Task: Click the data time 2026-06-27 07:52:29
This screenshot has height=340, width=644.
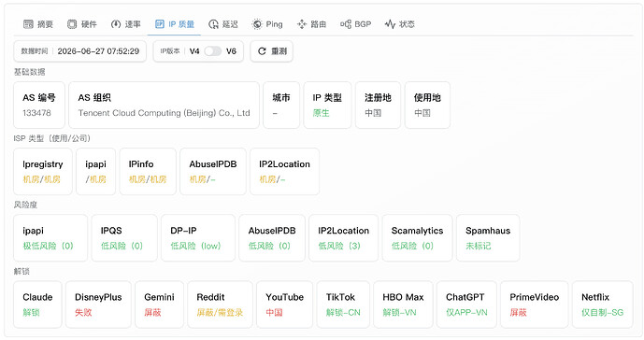Action: 98,51
